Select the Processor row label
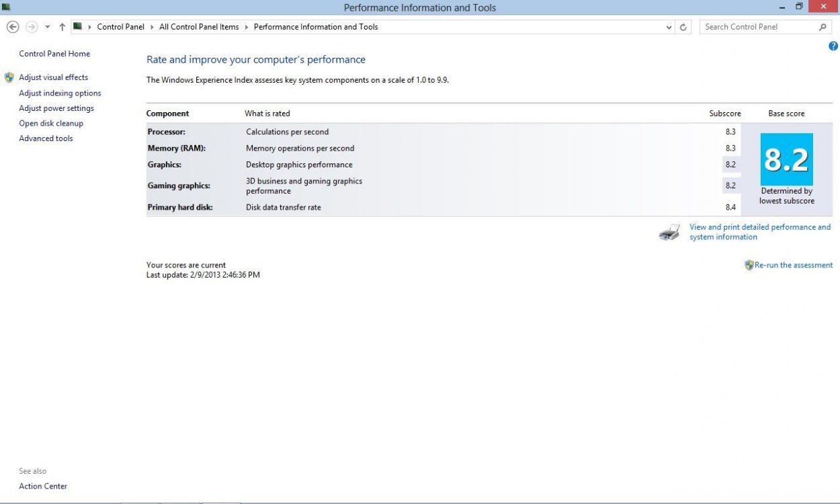840x504 pixels. (x=167, y=132)
